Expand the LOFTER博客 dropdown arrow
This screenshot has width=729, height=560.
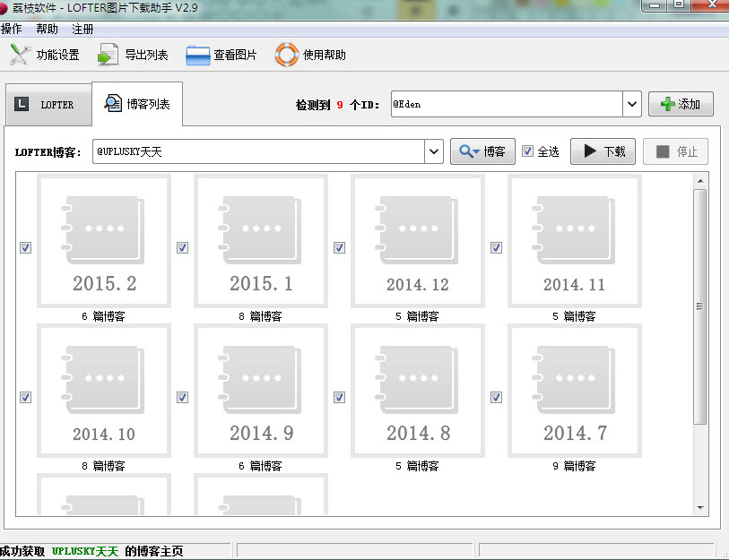tap(433, 151)
